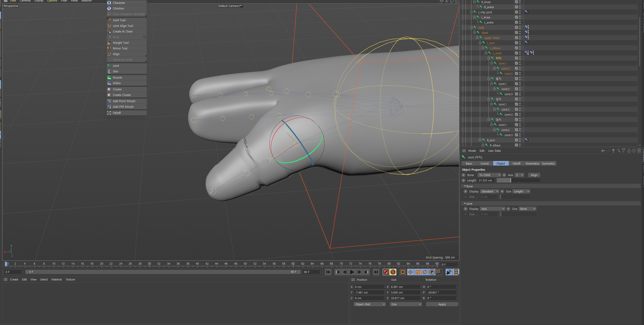Toggle Position keyframe recording icon
Image resolution: width=644 pixels, height=325 pixels.
[x=410, y=272]
